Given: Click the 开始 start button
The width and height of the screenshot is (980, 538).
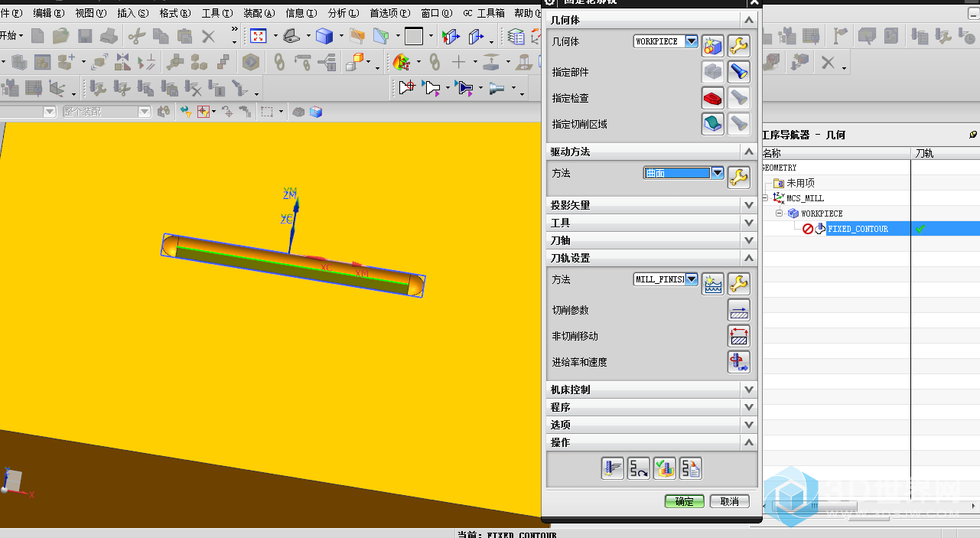Looking at the screenshot, I should pos(11,36).
